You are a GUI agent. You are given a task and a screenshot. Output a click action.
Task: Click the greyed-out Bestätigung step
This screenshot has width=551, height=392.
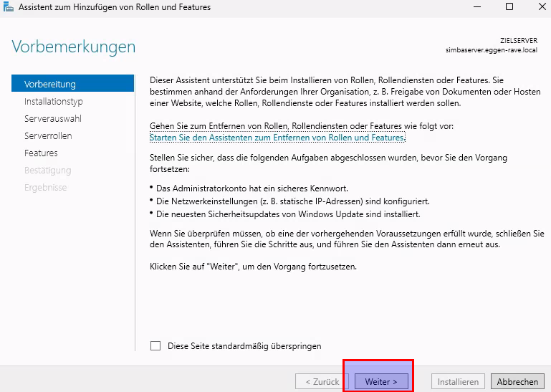coord(47,171)
